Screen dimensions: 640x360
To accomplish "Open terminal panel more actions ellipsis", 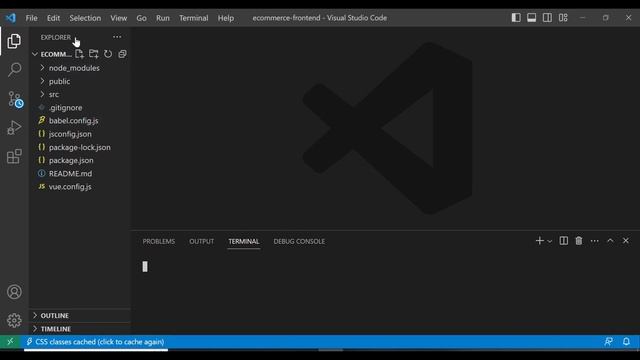I will point(595,241).
